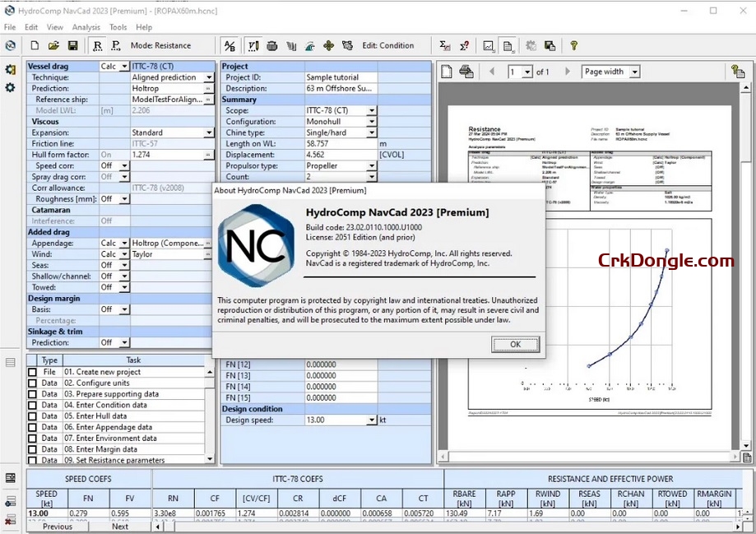Image resolution: width=756 pixels, height=534 pixels.
Task: Click the printer icon in the preview pane
Action: pyautogui.click(x=466, y=72)
